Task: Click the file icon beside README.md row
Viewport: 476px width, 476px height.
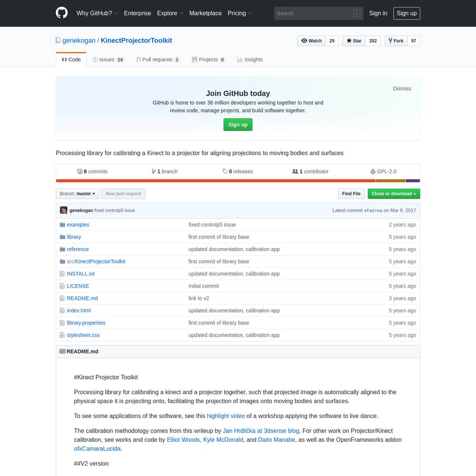Action: [x=62, y=298]
